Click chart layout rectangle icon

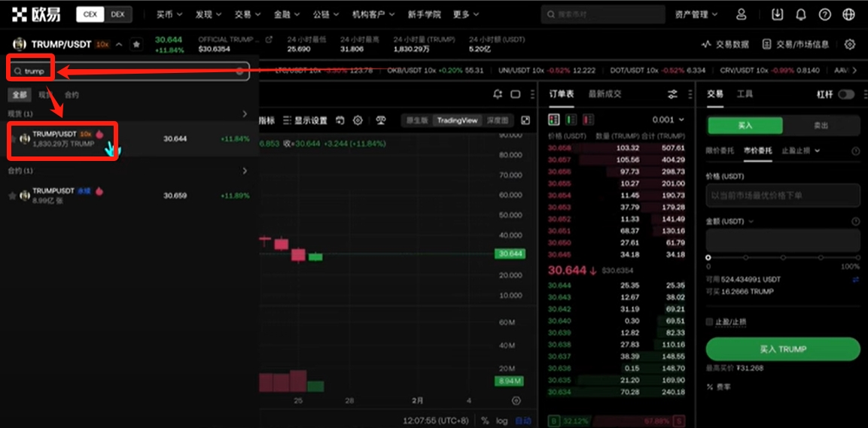coord(516,94)
